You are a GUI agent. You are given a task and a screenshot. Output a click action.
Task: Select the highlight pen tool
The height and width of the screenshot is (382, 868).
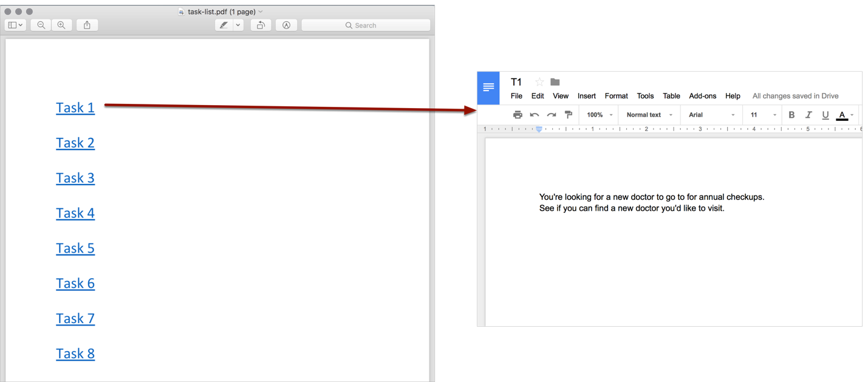tap(224, 25)
